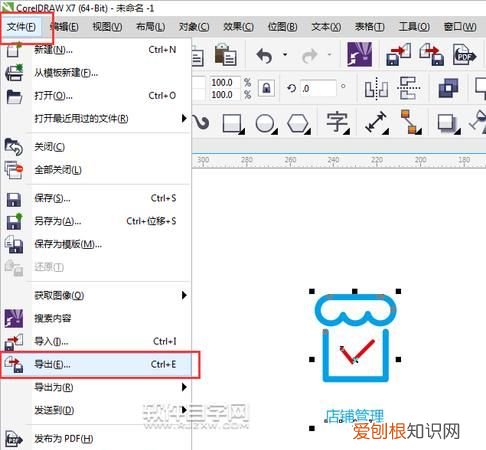Choose 另存为(A) menu entry
The image size is (486, 450).
pos(97,221)
